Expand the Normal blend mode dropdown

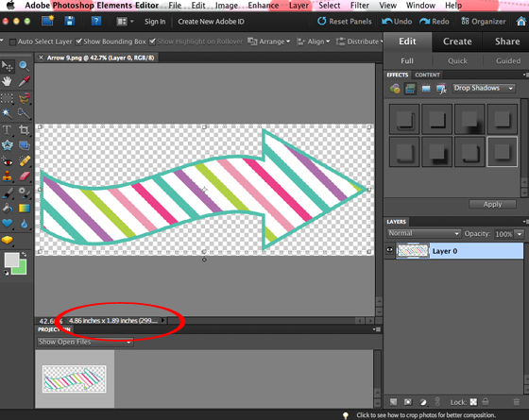[x=424, y=233]
